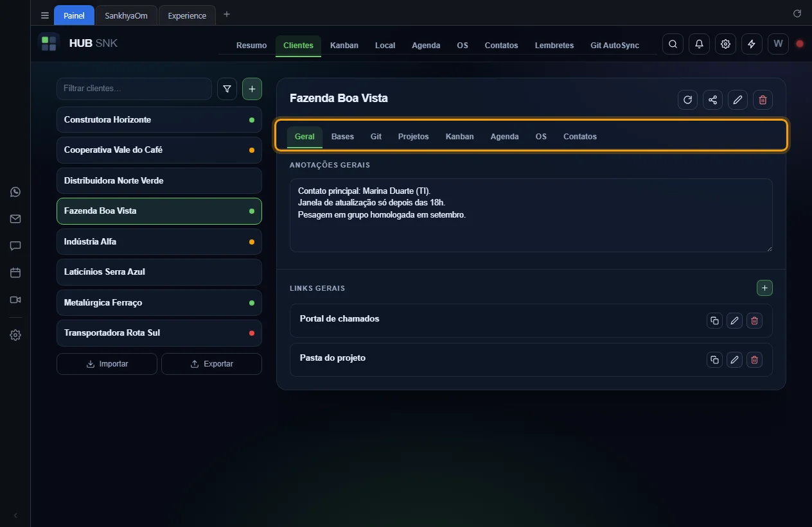This screenshot has height=527, width=812.
Task: Switch to the client's Bases tab
Action: 342,137
